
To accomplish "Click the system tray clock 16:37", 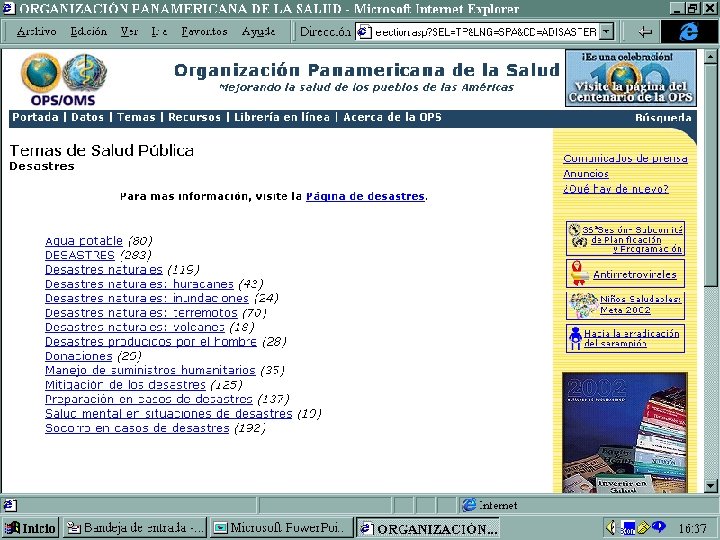I will [692, 529].
